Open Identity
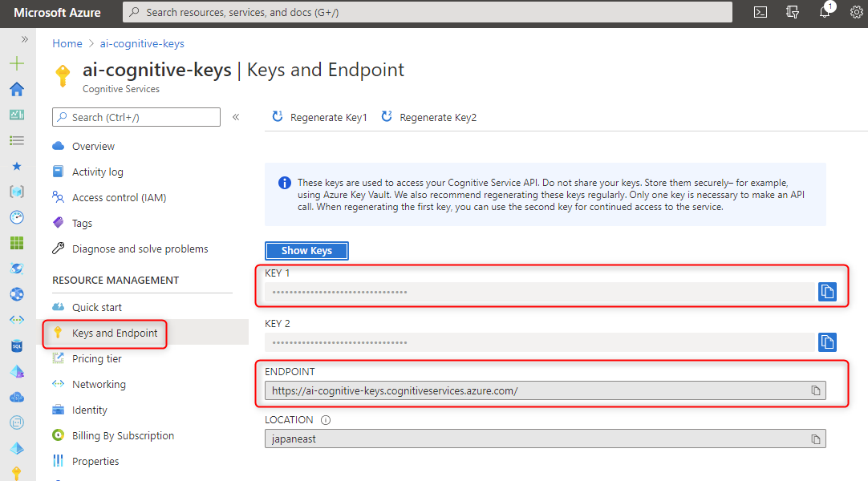868x481 pixels. click(x=89, y=410)
